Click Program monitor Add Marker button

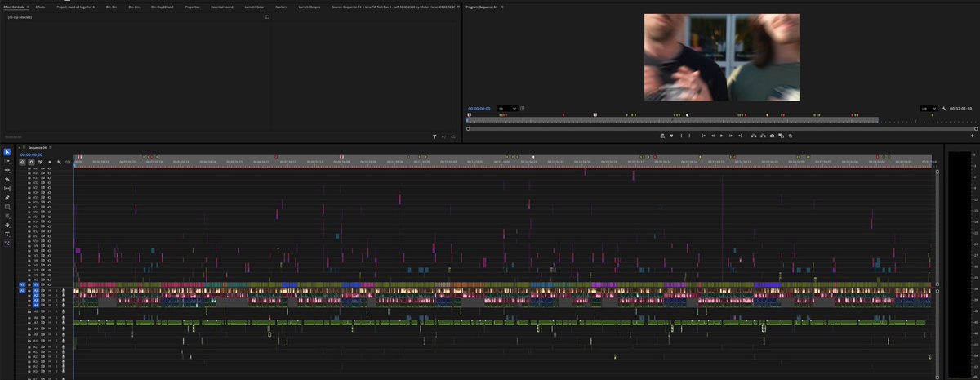coord(671,136)
